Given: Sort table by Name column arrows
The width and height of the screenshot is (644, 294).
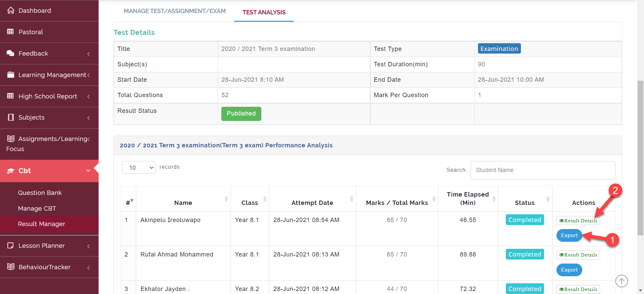Looking at the screenshot, I should coord(226,199).
